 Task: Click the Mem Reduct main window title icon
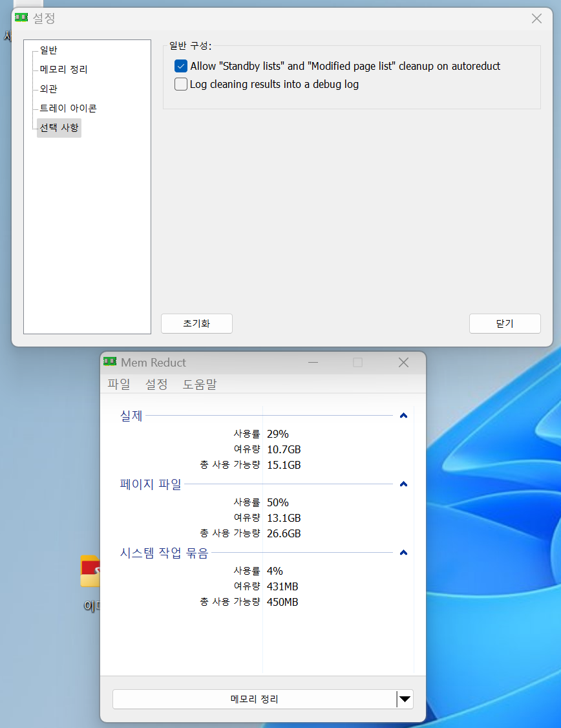110,361
